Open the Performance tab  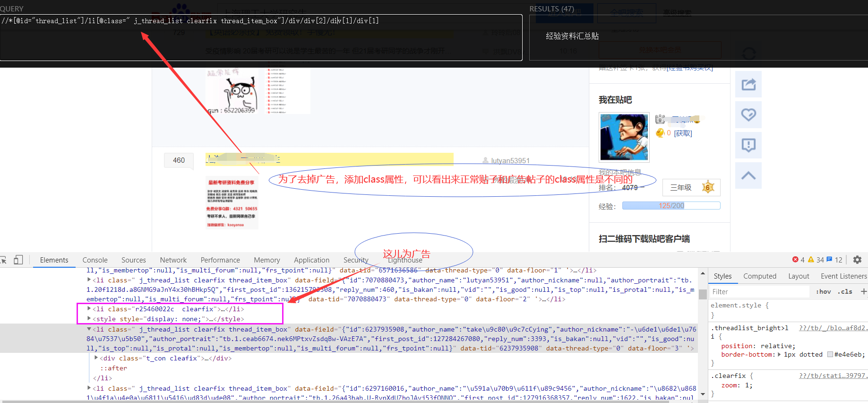point(220,260)
